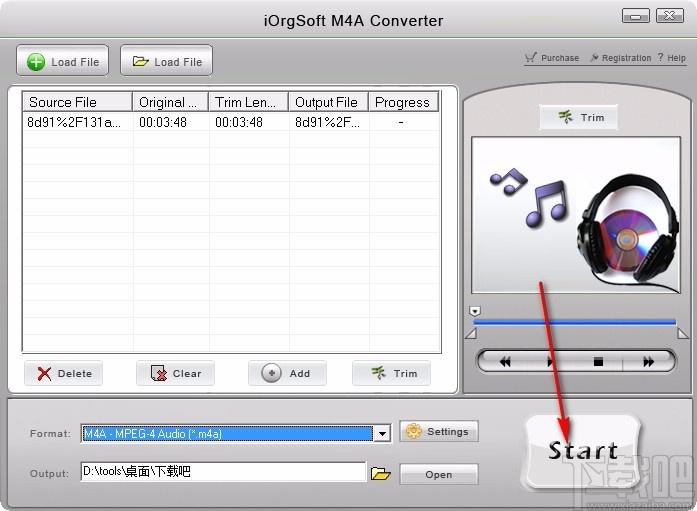The height and width of the screenshot is (511, 697).
Task: Click the Trim button above the preview
Action: pos(579,117)
